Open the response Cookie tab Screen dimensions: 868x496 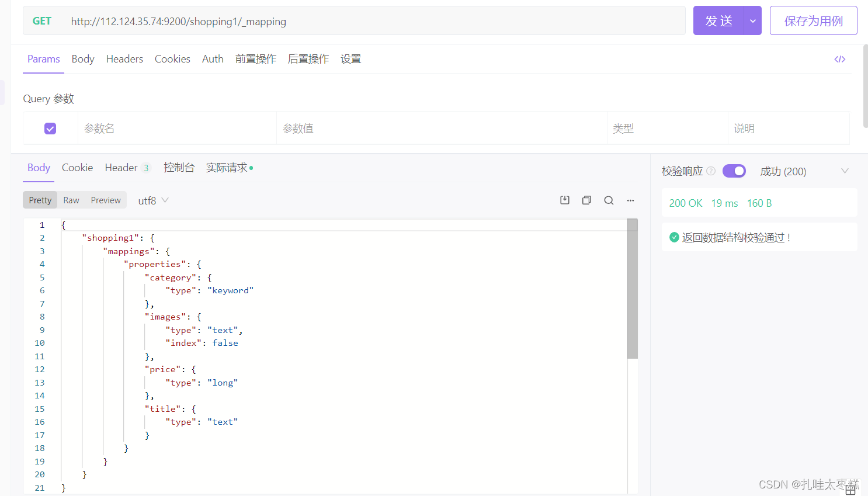click(77, 168)
